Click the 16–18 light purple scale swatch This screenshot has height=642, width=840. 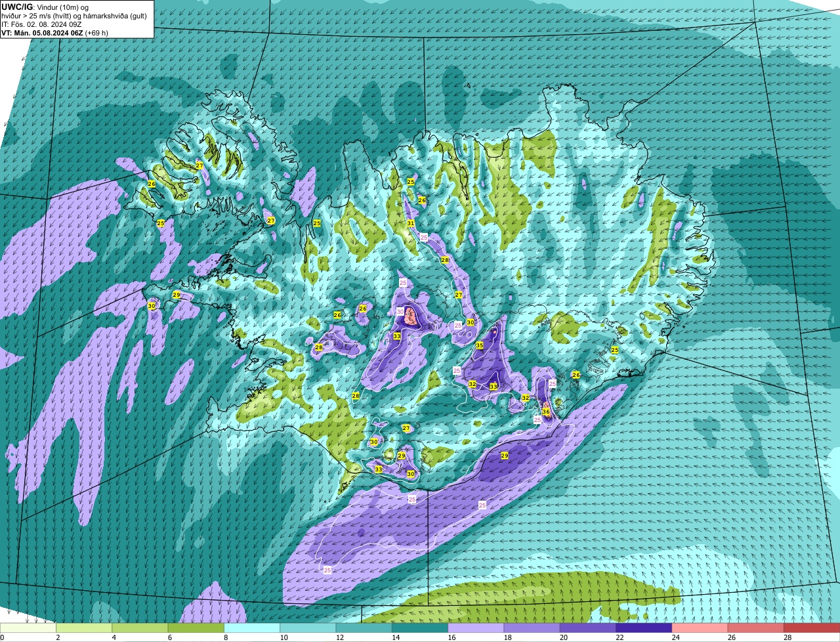(x=476, y=628)
